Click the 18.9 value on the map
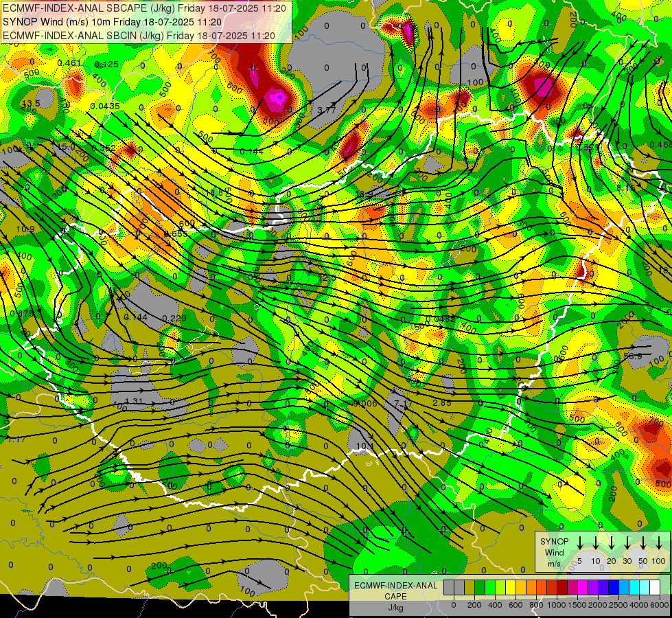This screenshot has height=618, width=672. point(364,194)
